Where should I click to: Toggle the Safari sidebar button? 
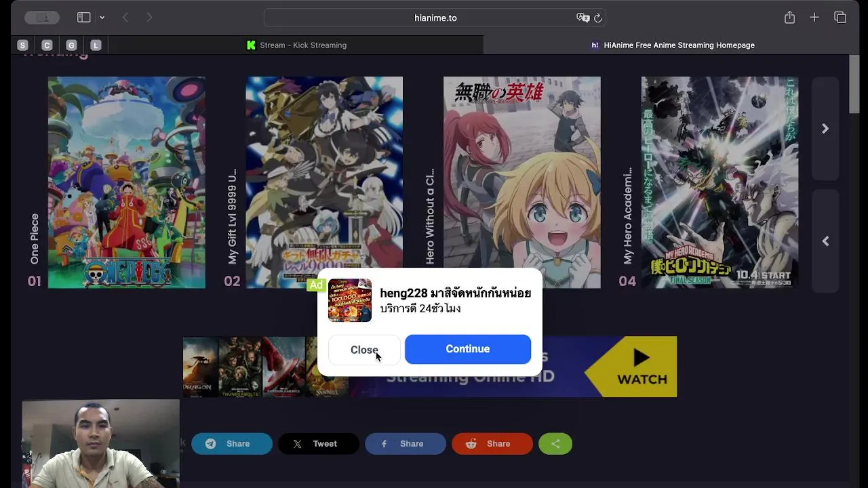point(84,18)
